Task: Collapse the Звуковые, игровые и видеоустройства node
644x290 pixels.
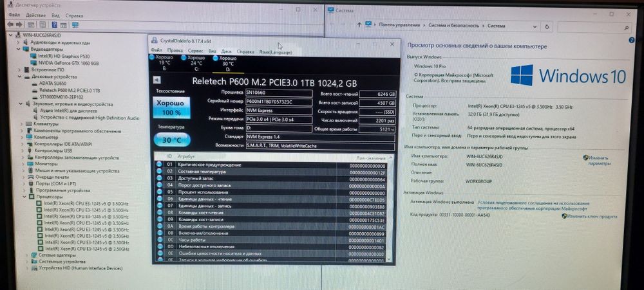Action: (x=21, y=104)
